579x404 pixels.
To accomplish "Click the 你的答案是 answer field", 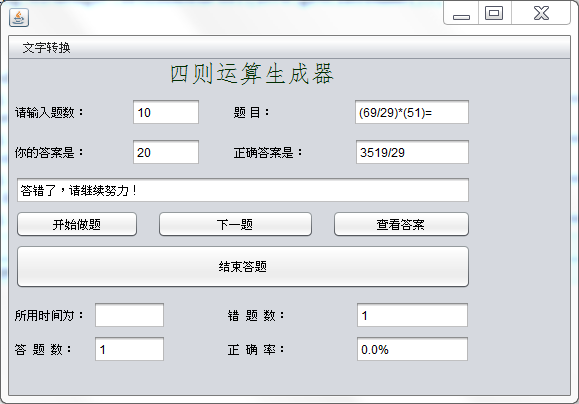I will [x=166, y=152].
